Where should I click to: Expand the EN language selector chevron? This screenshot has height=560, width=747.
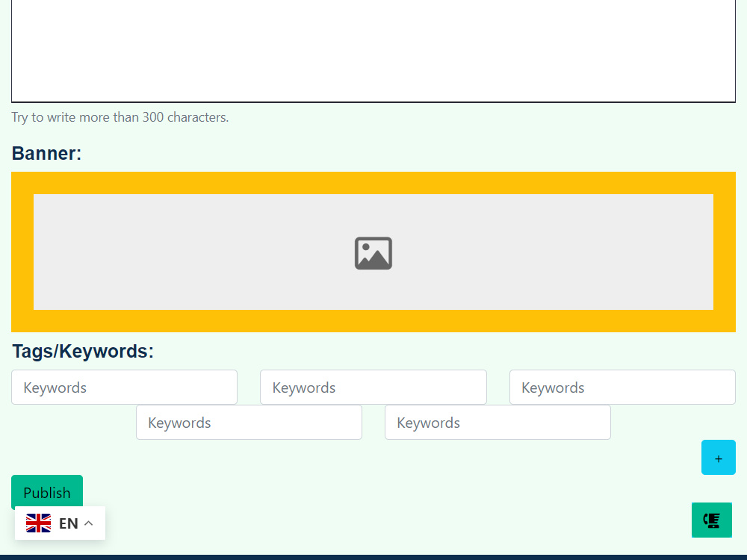pos(89,523)
